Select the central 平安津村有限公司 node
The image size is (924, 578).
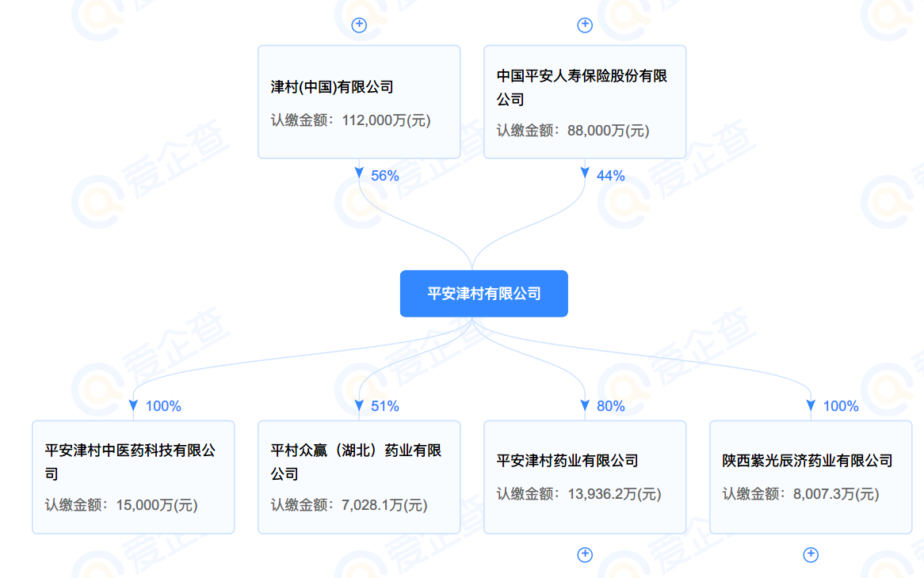click(484, 294)
